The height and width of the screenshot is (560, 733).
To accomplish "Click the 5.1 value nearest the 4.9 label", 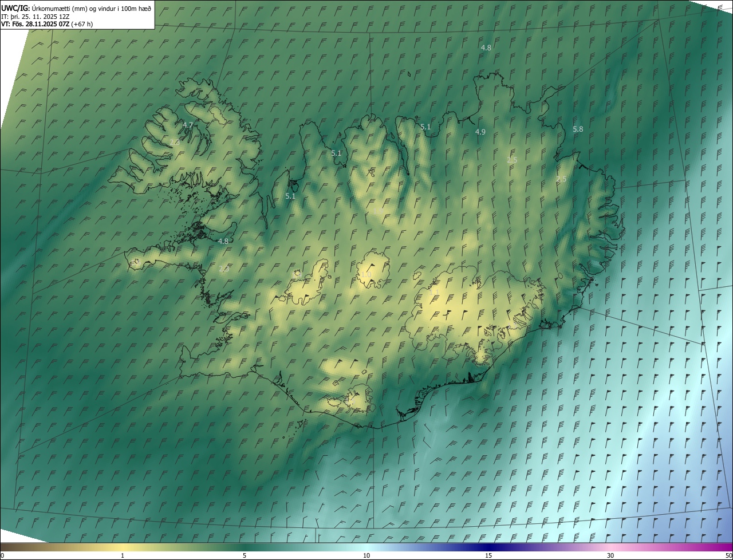I will (x=425, y=127).
